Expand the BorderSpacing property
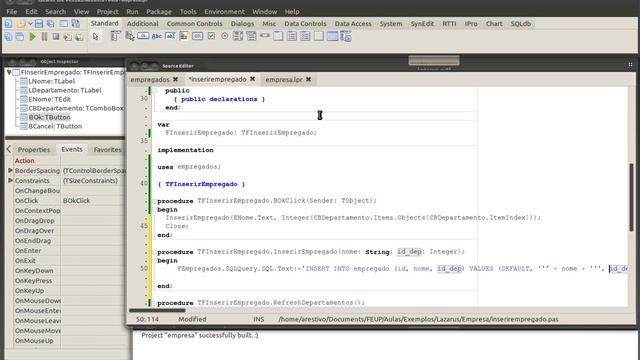The height and width of the screenshot is (360, 640). 10,170
